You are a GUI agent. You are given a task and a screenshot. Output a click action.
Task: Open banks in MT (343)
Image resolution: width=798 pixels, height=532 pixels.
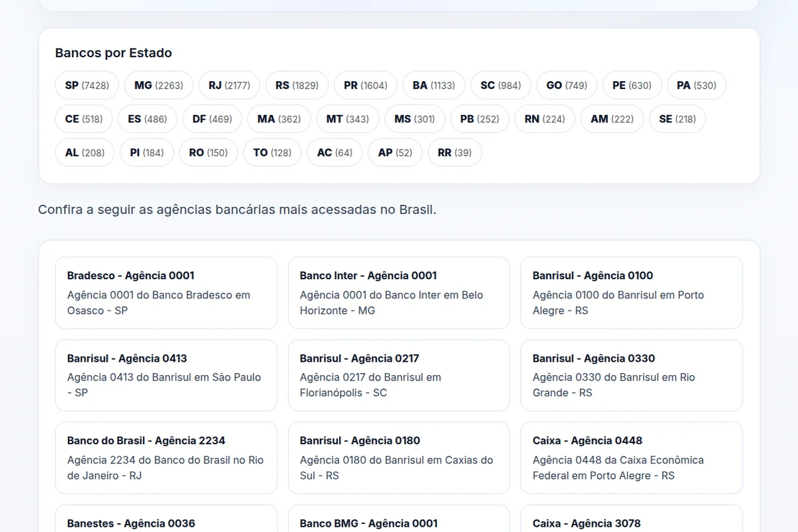[348, 119]
